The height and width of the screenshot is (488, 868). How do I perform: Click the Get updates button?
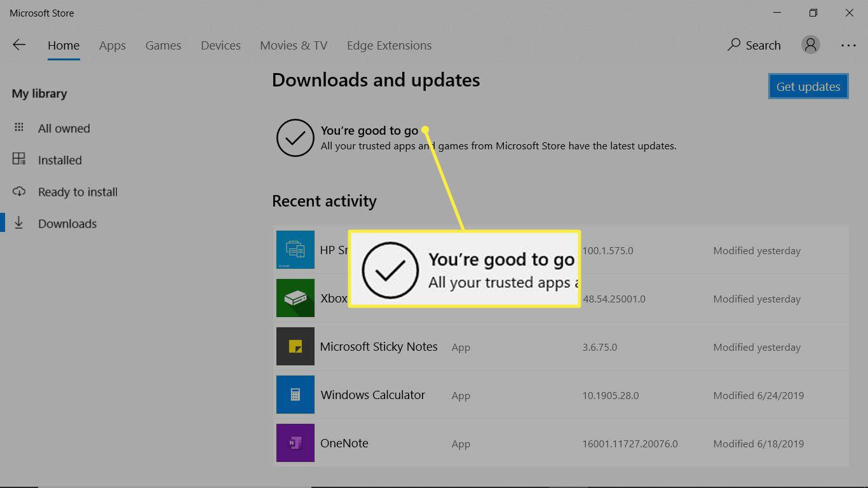point(808,87)
